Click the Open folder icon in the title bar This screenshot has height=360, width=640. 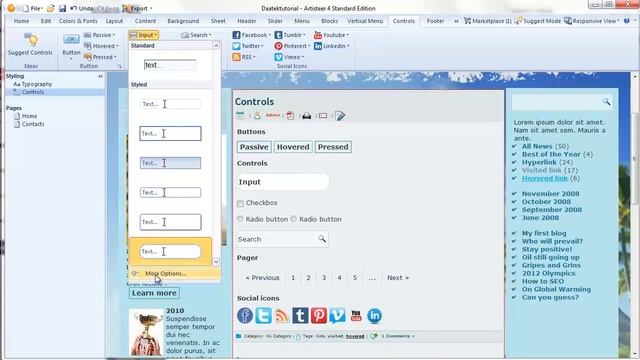(51, 8)
